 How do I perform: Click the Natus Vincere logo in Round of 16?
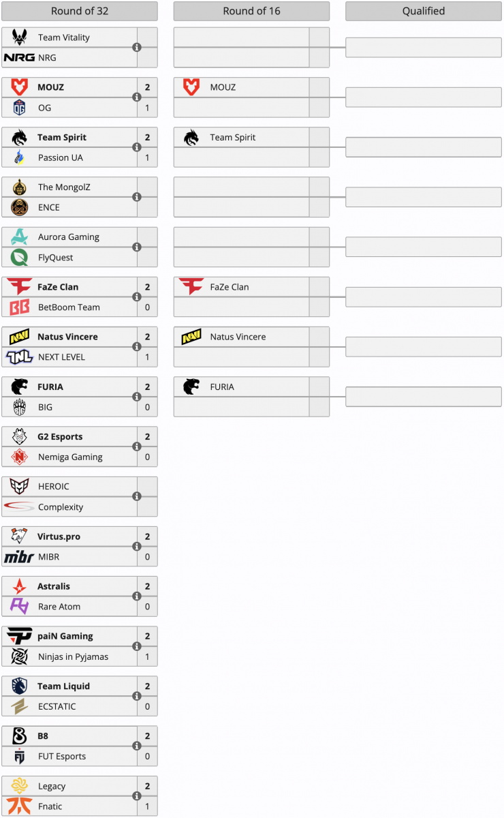pyautogui.click(x=191, y=337)
